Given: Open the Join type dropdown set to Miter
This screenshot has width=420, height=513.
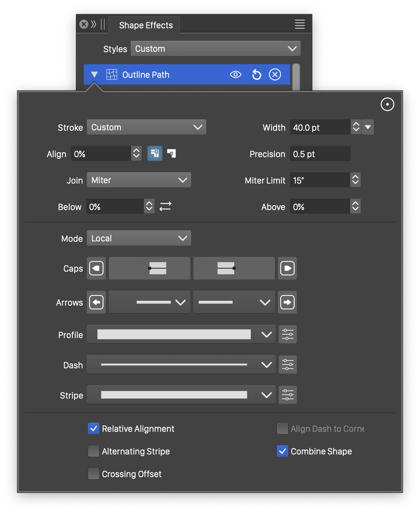Looking at the screenshot, I should [x=139, y=180].
